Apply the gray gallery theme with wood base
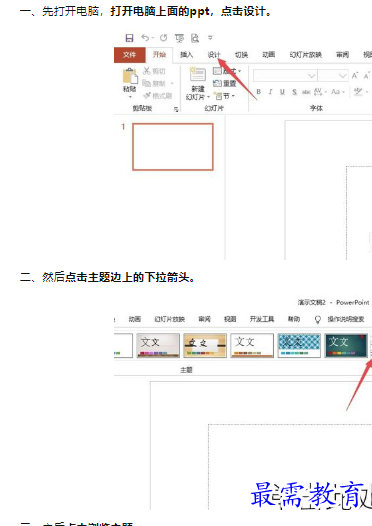Image resolution: width=372 pixels, height=526 pixels. click(158, 345)
